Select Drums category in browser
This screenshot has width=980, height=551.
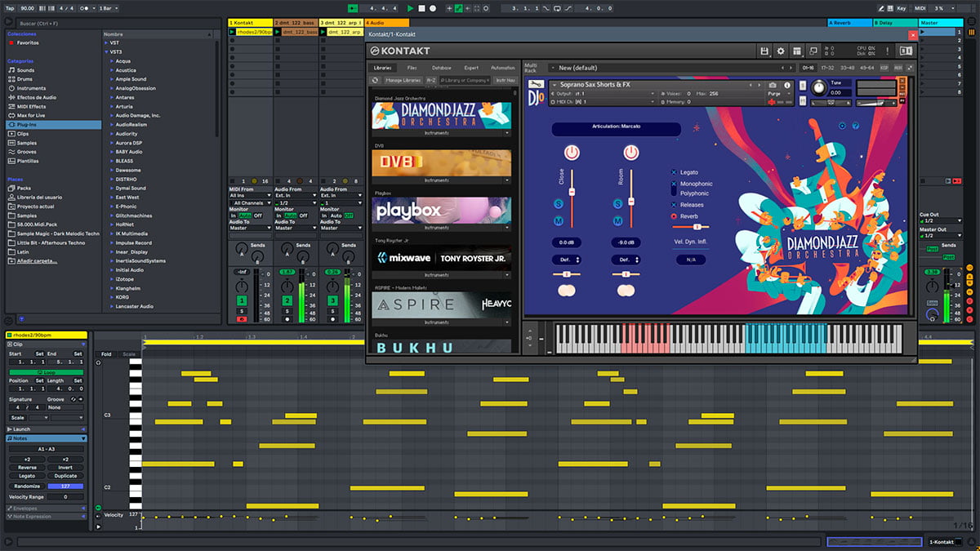pyautogui.click(x=26, y=79)
